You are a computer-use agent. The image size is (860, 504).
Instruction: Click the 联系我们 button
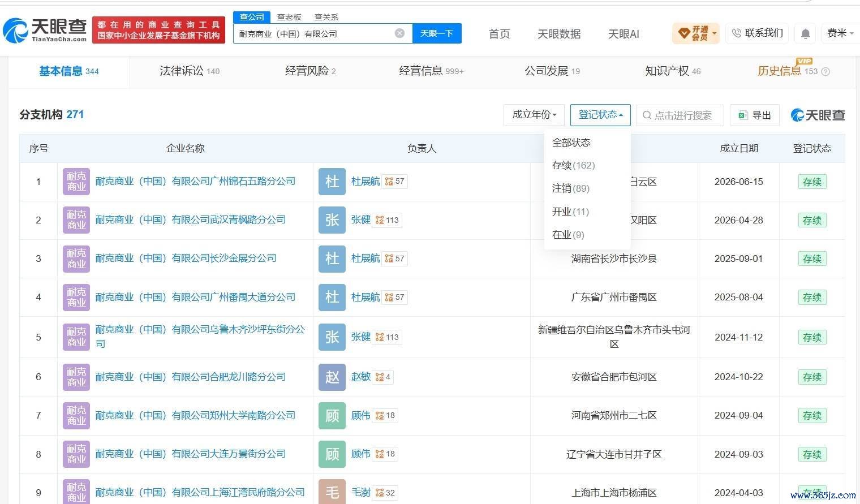pos(758,33)
